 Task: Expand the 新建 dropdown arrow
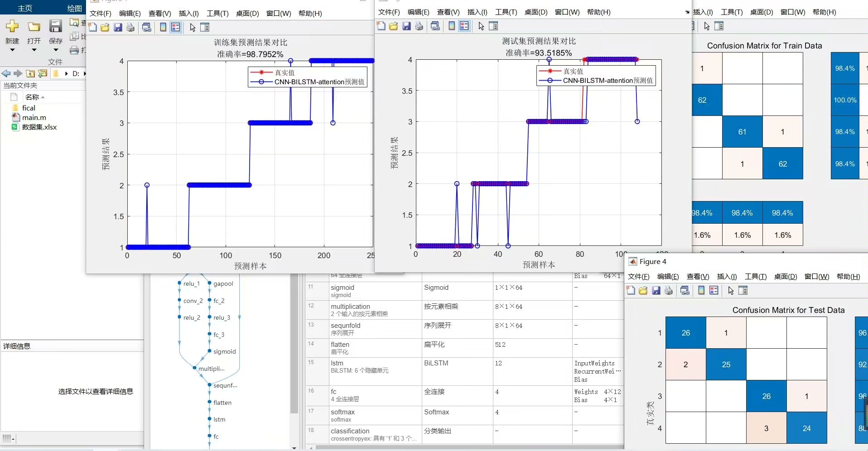pos(12,50)
